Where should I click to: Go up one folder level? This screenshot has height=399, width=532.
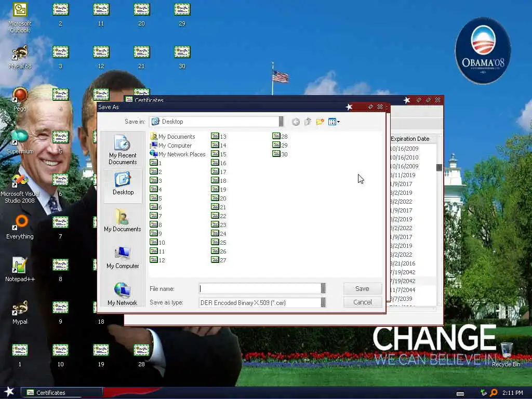pyautogui.click(x=308, y=122)
